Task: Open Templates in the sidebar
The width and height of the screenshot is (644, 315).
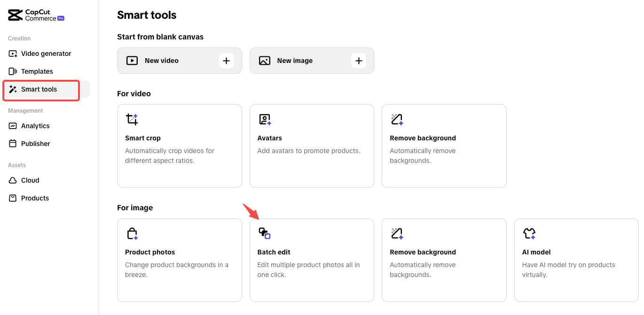Action: coord(47,71)
